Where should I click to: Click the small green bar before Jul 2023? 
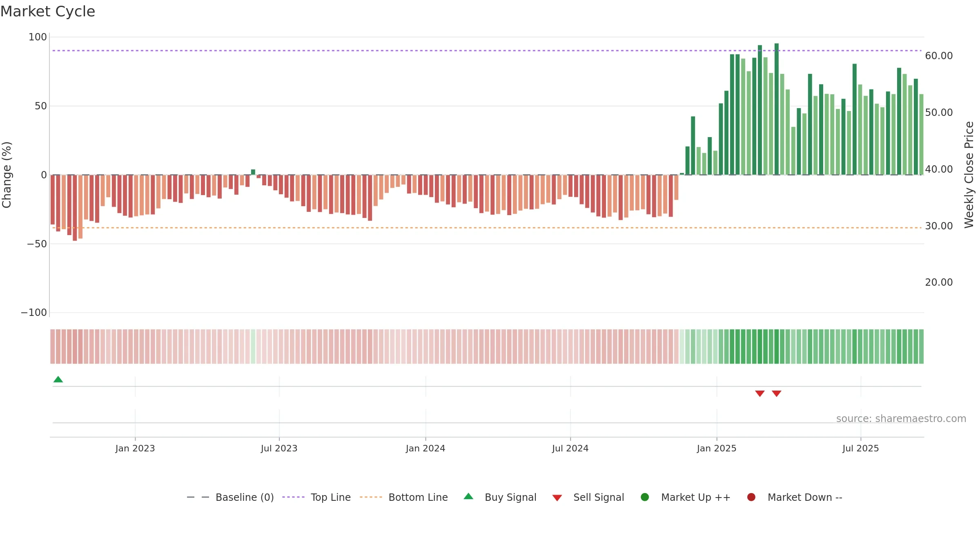pyautogui.click(x=253, y=172)
